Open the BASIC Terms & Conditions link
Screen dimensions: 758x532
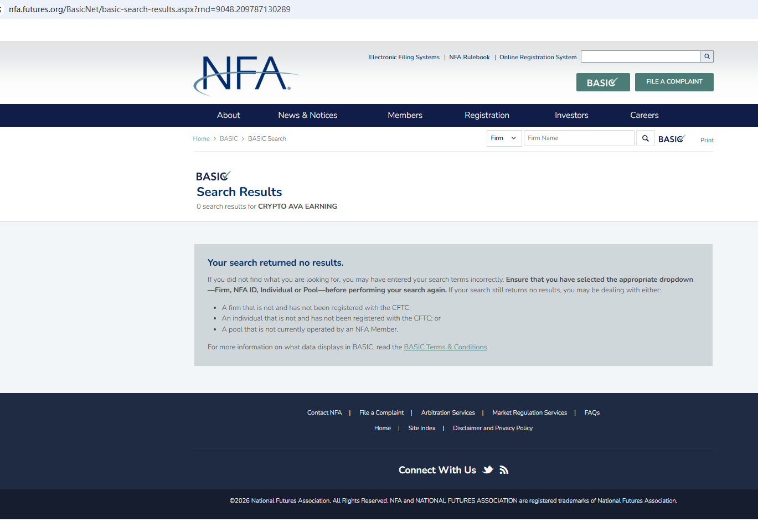(x=446, y=347)
